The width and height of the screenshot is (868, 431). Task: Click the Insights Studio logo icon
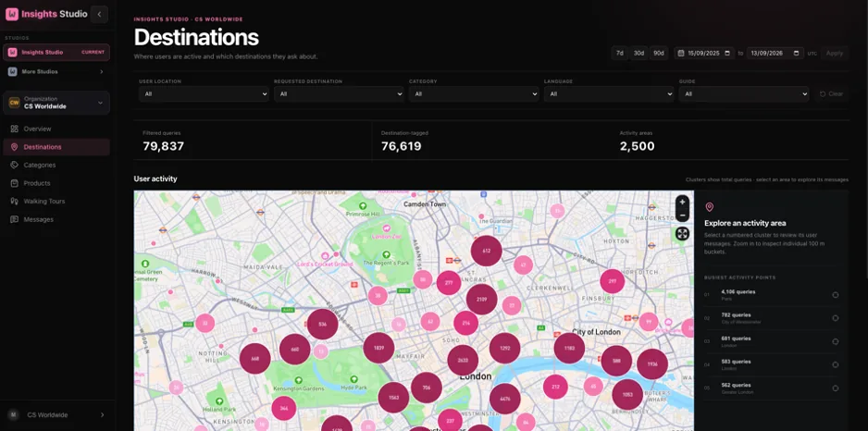coord(12,15)
